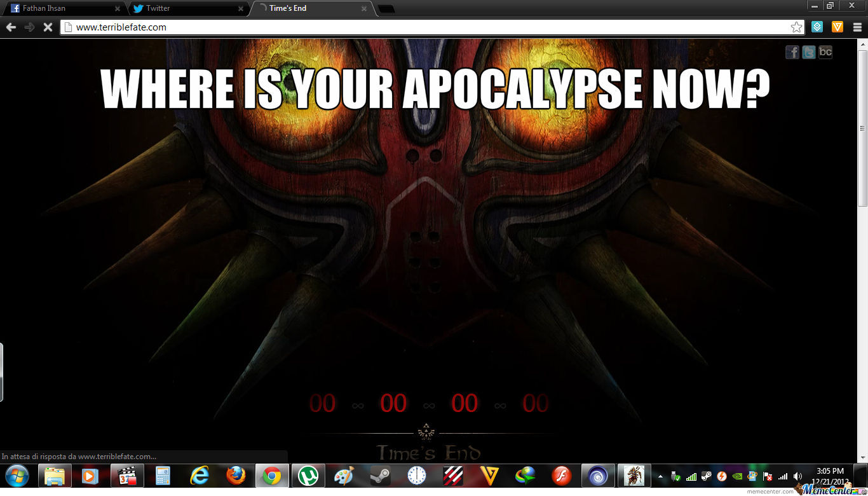This screenshot has height=496, width=868.
Task: Open the Action Center flag icon
Action: click(x=768, y=476)
